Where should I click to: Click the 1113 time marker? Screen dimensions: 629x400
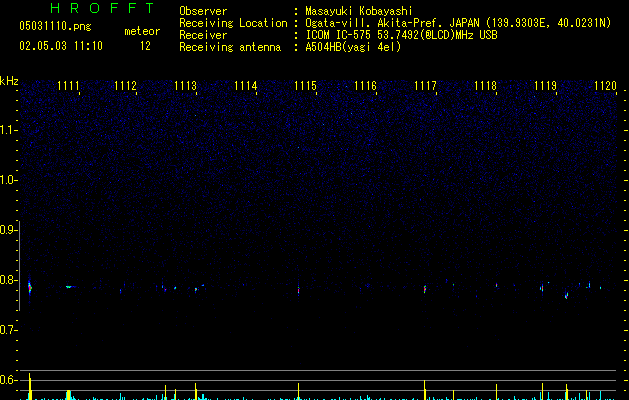[185, 86]
